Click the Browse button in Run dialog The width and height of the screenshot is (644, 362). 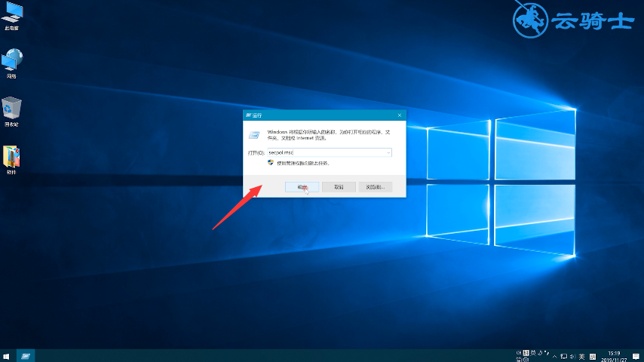click(x=376, y=187)
